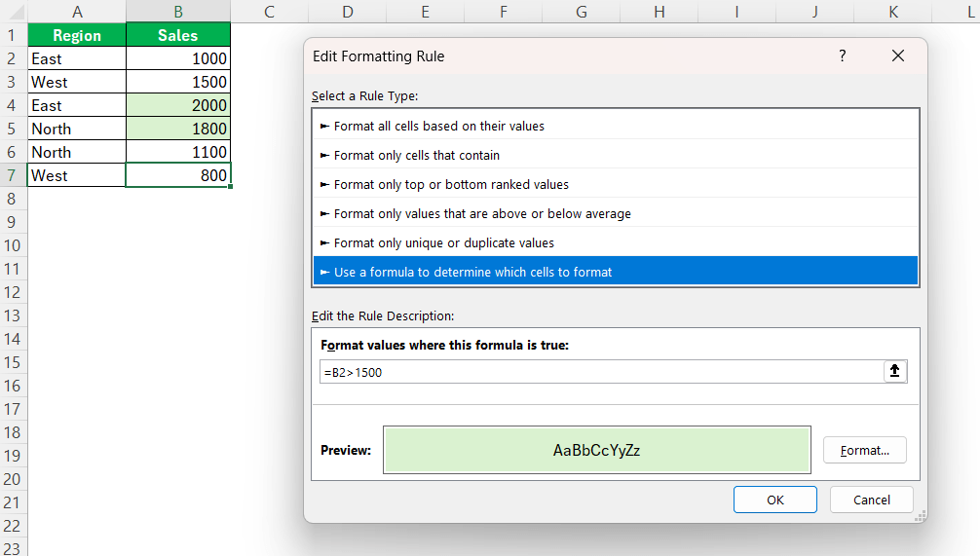Image resolution: width=980 pixels, height=556 pixels.
Task: Click the Cancel button
Action: (871, 500)
